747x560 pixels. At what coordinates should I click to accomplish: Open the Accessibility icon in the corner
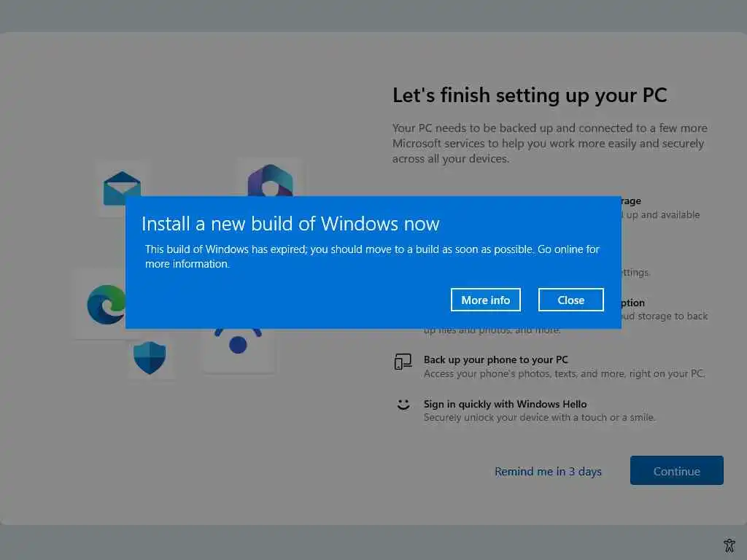click(x=729, y=545)
